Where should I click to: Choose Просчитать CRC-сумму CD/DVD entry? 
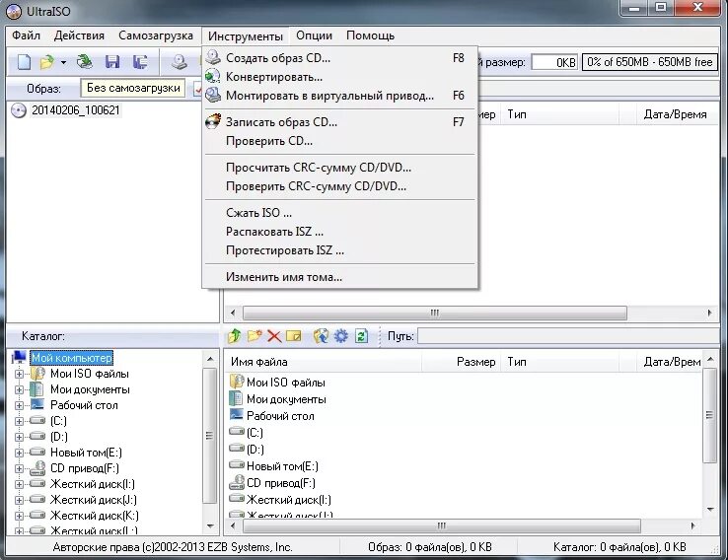[340, 167]
